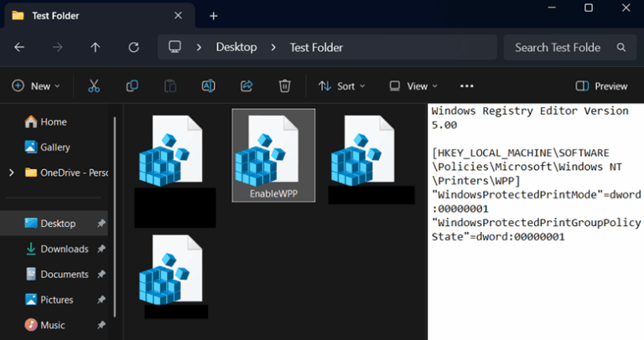Click the Copy icon in toolbar
The width and height of the screenshot is (644, 340).
[x=132, y=86]
